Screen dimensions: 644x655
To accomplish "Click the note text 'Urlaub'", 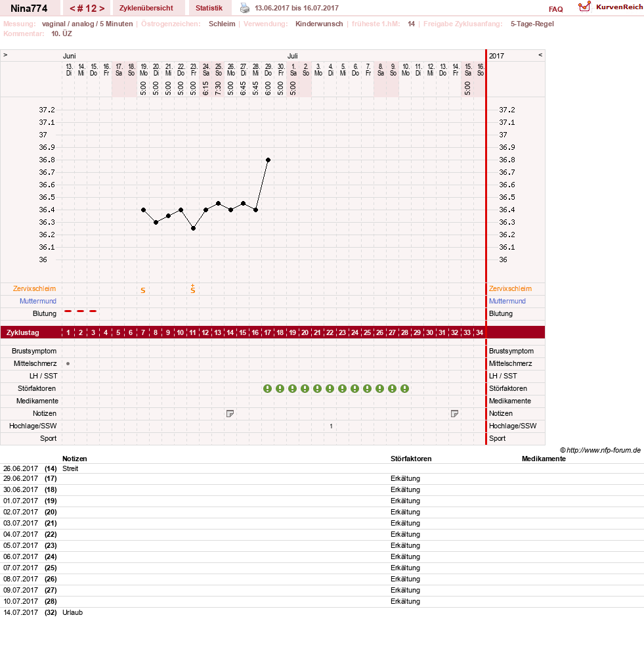I will coord(73,612).
